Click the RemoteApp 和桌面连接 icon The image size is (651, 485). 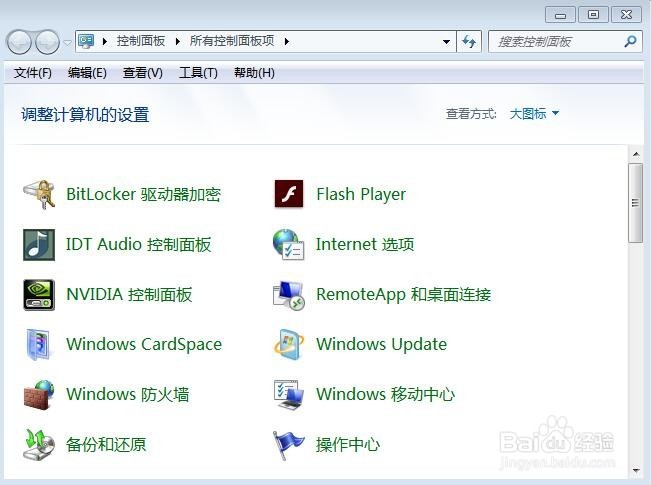(x=289, y=295)
